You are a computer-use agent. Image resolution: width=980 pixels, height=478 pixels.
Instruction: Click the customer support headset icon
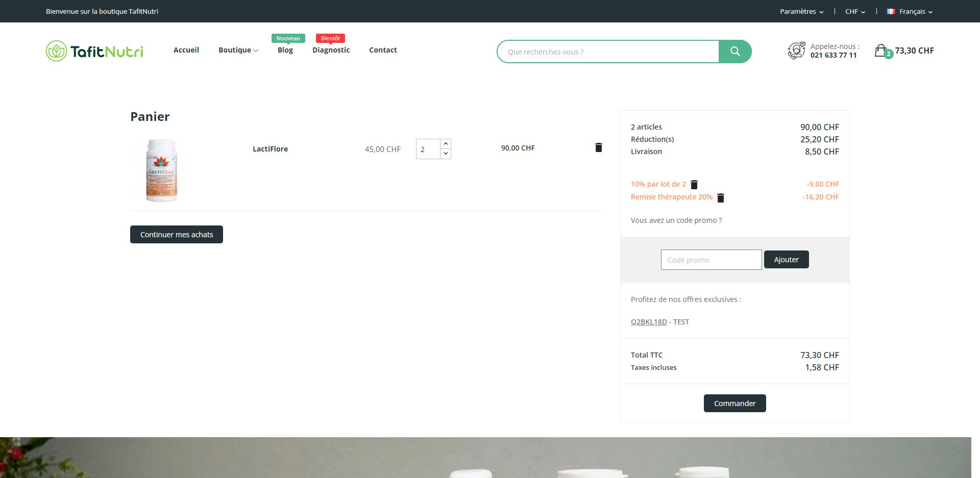[796, 51]
